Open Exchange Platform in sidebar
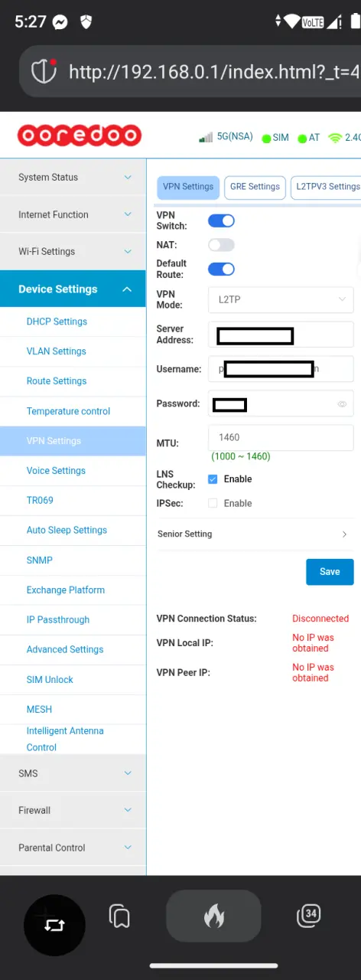This screenshot has height=980, width=361. [x=73, y=590]
